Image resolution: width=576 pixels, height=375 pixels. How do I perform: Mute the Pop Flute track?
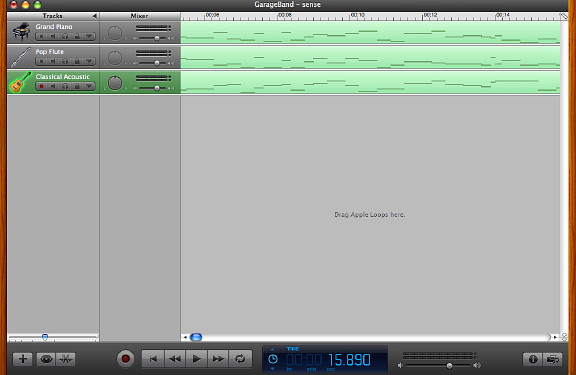pyautogui.click(x=53, y=61)
